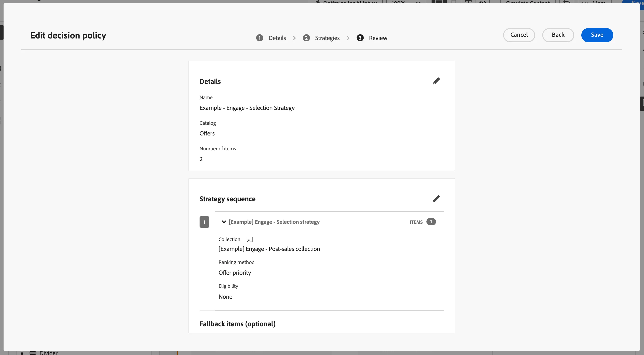
Task: Click the step 3 circle beside Review
Action: click(x=360, y=38)
